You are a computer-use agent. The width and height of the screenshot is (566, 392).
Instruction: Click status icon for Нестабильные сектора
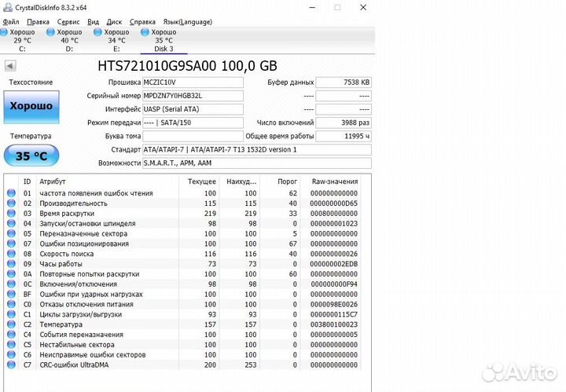[x=11, y=344]
